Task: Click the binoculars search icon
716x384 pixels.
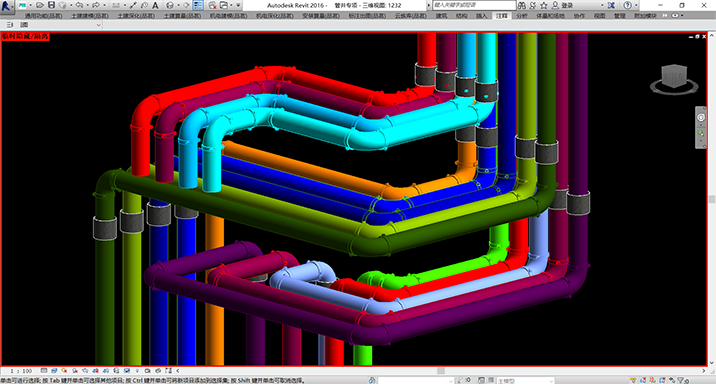Action: click(x=521, y=5)
